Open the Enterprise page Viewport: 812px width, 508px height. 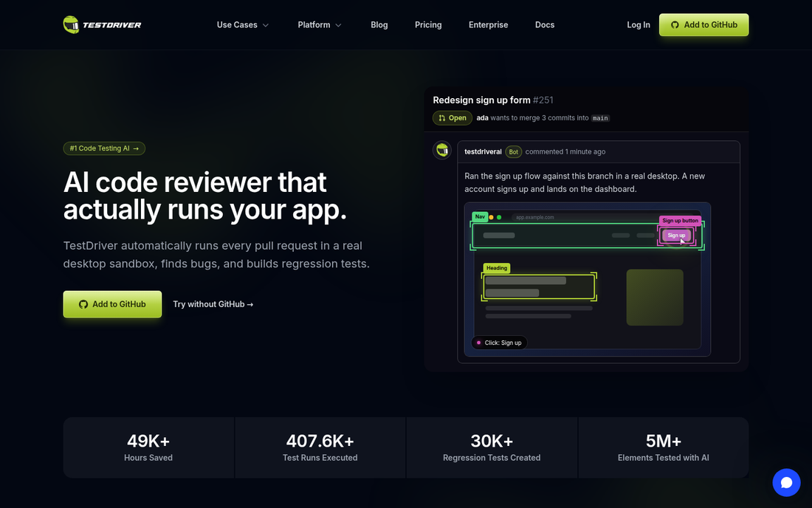(x=488, y=25)
